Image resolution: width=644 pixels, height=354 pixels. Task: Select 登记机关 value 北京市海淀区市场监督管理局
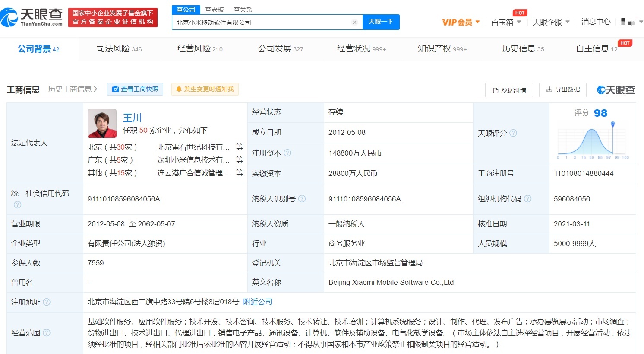click(x=376, y=263)
